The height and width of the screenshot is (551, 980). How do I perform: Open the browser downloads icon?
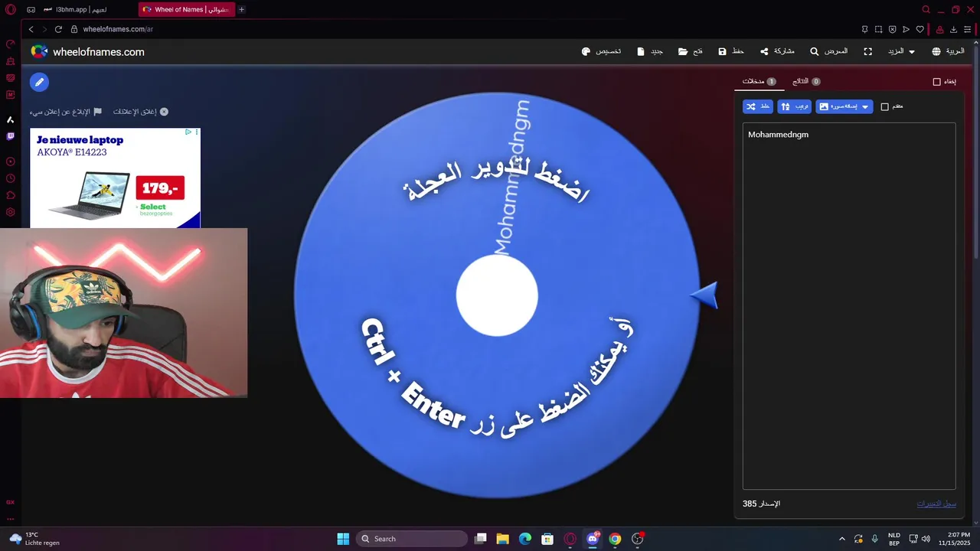tap(953, 29)
